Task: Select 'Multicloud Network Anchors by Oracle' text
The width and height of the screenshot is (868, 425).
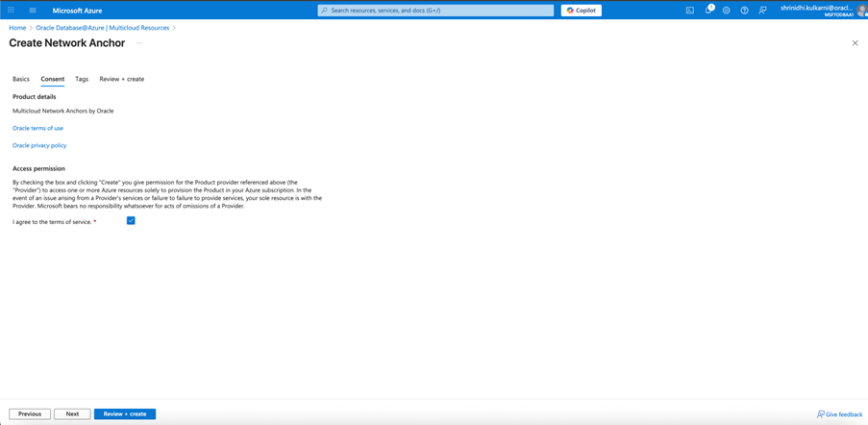Action: click(63, 111)
